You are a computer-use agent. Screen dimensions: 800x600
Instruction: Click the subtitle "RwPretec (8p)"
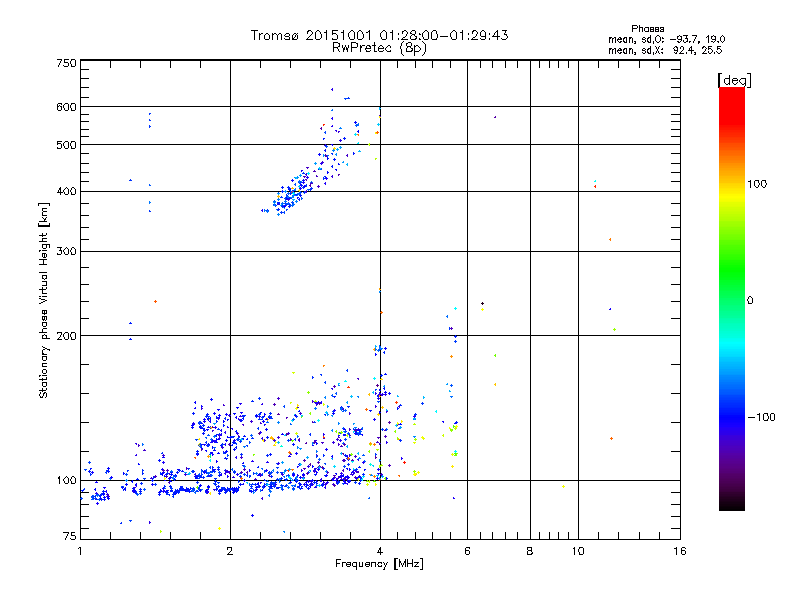379,48
